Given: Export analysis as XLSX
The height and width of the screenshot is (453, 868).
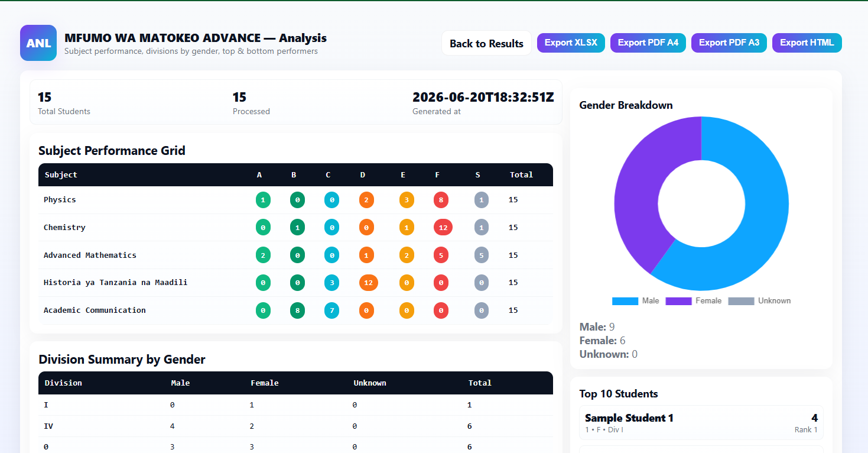Looking at the screenshot, I should tap(571, 43).
